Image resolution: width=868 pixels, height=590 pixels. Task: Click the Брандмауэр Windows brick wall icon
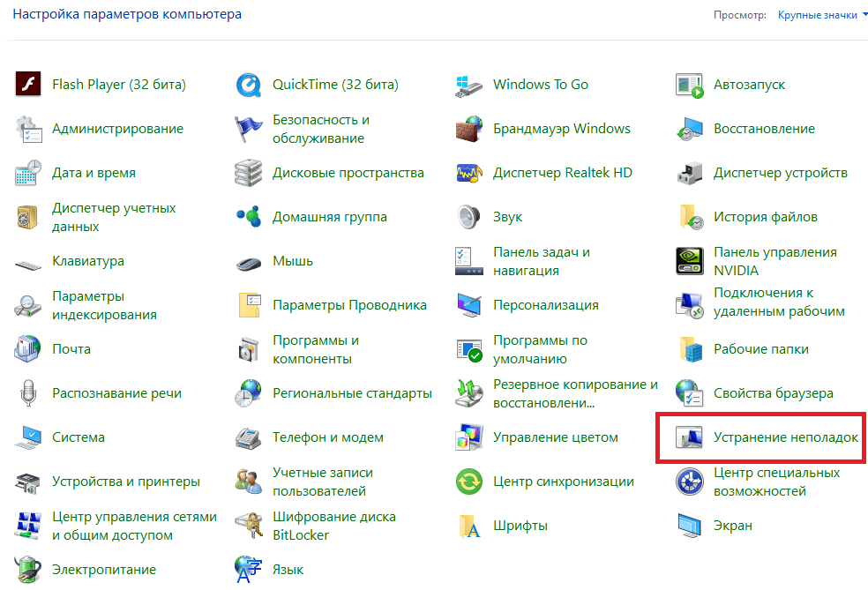[469, 129]
